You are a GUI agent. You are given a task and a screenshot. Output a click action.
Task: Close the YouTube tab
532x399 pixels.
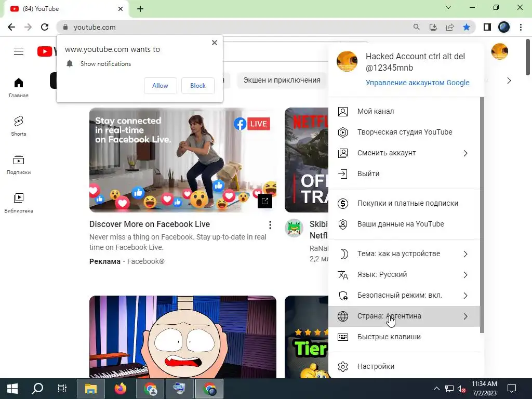tap(121, 9)
